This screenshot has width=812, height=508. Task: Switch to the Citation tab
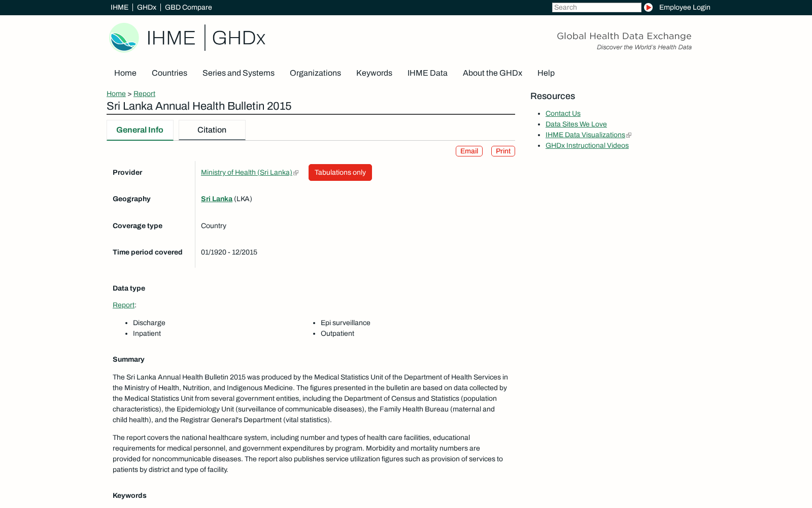point(212,130)
